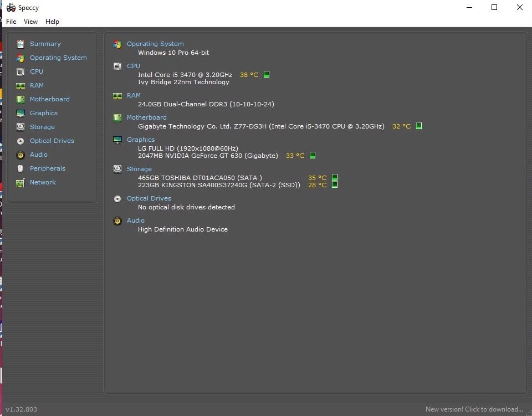Viewport: 532px width, 416px height.
Task: Click the Storage drive icon in main panel
Action: tap(117, 169)
